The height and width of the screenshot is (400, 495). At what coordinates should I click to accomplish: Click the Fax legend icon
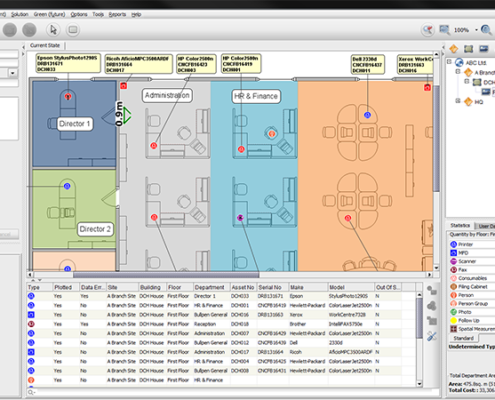[453, 270]
